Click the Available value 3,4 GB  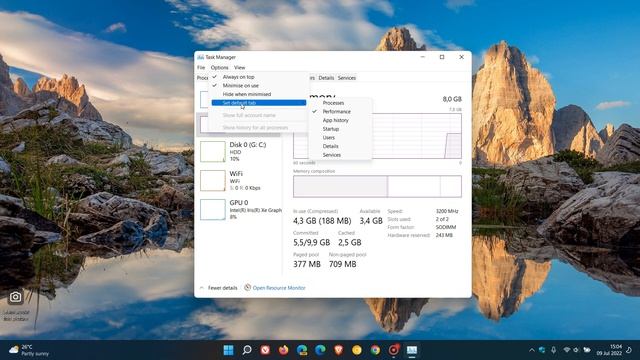tap(371, 221)
